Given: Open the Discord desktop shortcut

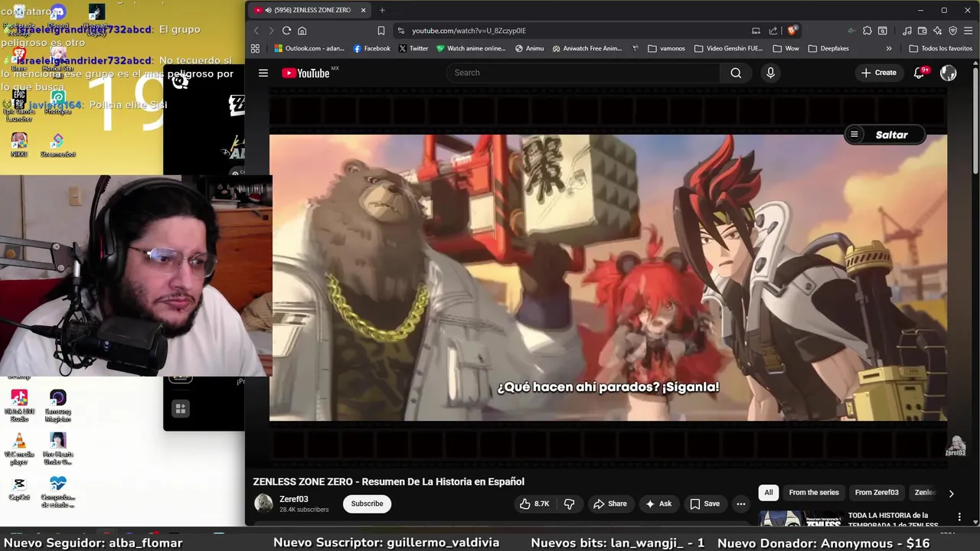Looking at the screenshot, I should [57, 17].
